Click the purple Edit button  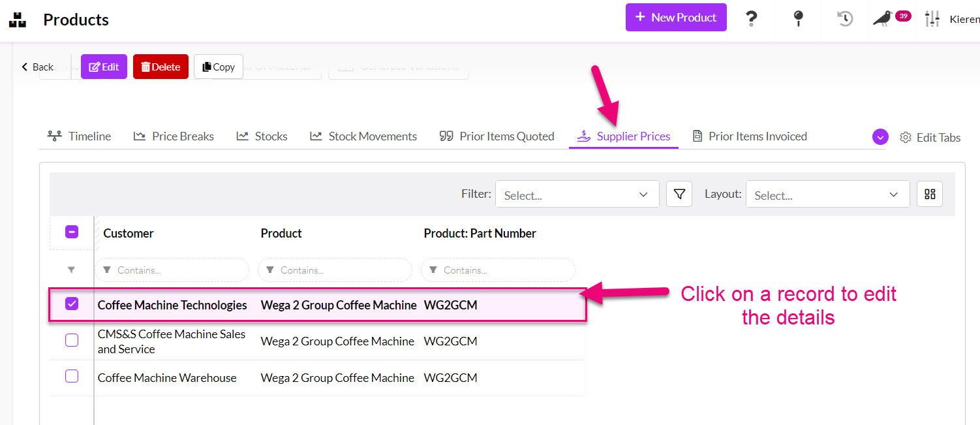(x=104, y=67)
